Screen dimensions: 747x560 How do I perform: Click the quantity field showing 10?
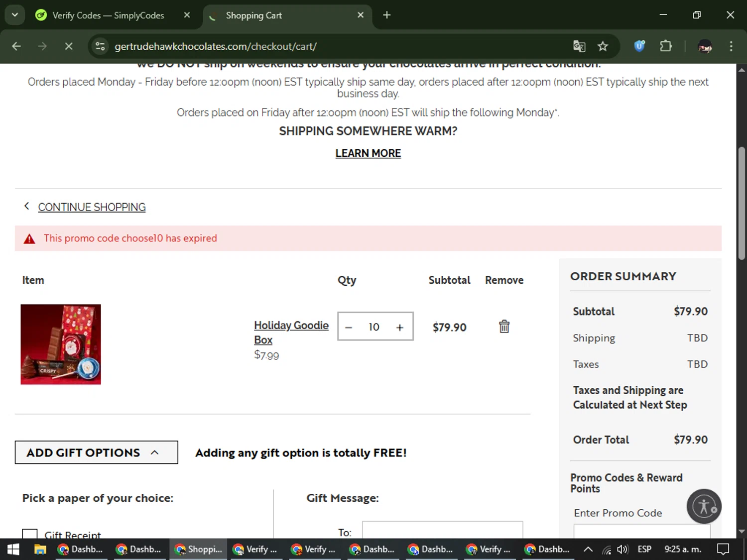click(374, 327)
